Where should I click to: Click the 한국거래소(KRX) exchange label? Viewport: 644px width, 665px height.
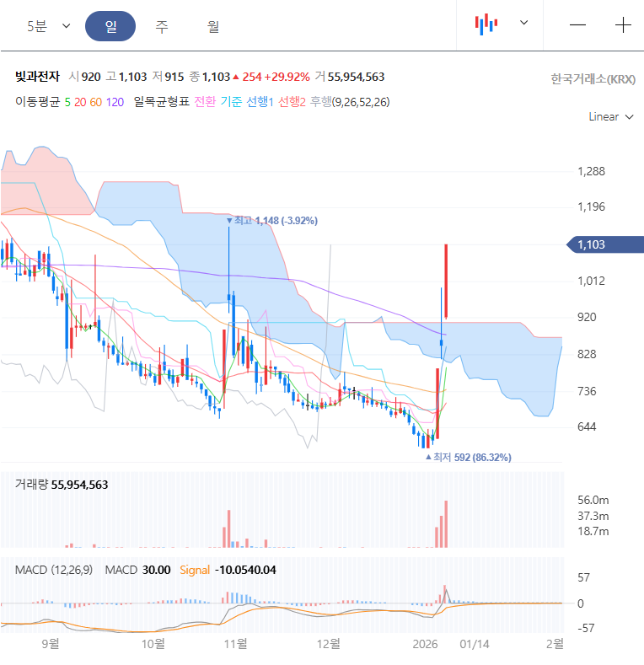click(593, 79)
